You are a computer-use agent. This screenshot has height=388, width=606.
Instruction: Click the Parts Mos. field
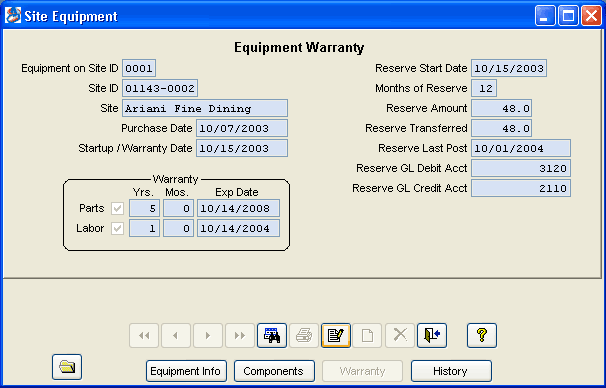(x=178, y=208)
